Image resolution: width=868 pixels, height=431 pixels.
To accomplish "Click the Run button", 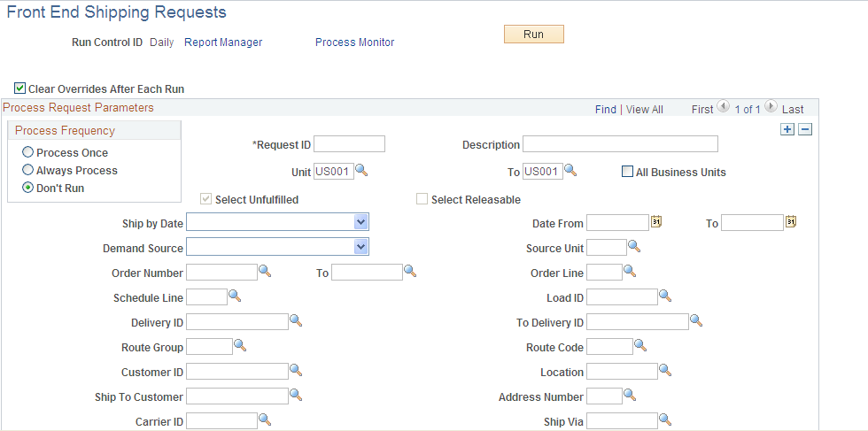I will 533,35.
